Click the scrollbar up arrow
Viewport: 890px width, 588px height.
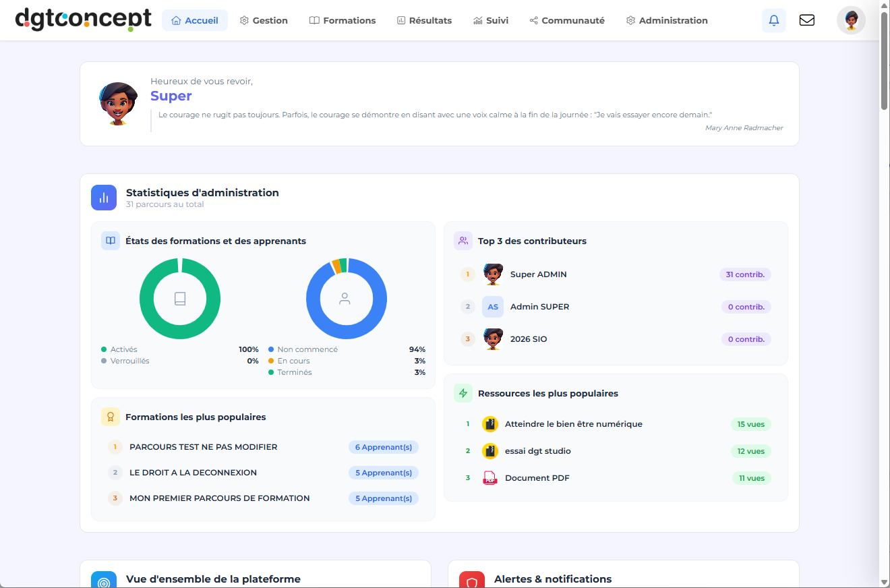click(x=885, y=5)
